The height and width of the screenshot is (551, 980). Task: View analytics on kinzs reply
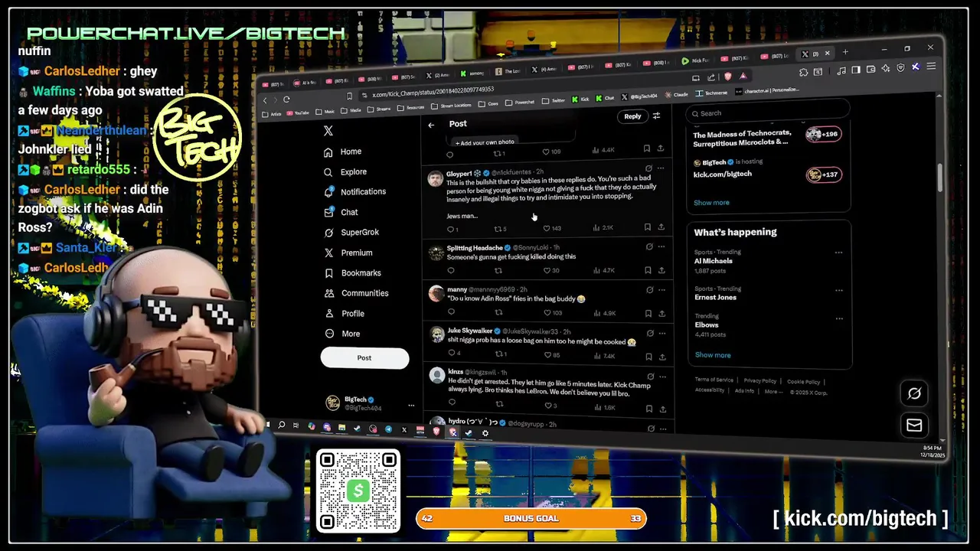coord(606,406)
